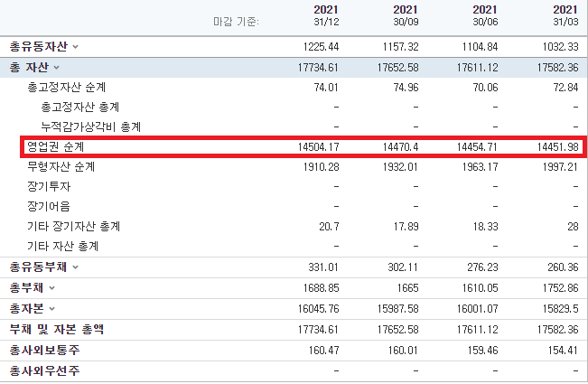Click the value 15829.5 in 총자본 row

click(560, 309)
